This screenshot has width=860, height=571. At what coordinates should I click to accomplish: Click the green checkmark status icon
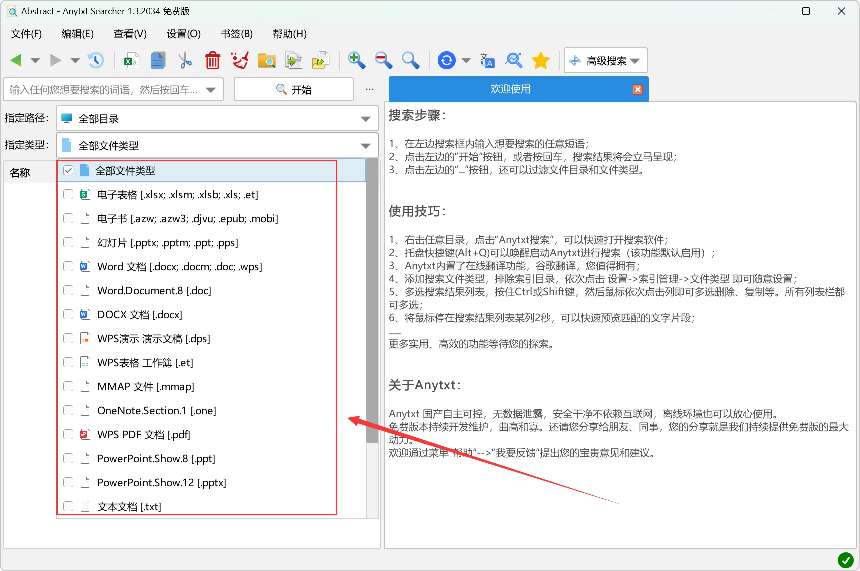click(845, 560)
